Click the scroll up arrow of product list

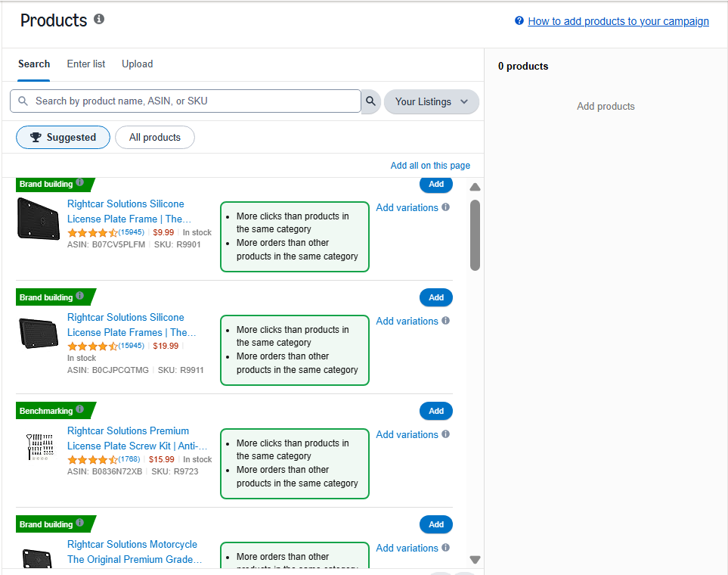click(475, 188)
